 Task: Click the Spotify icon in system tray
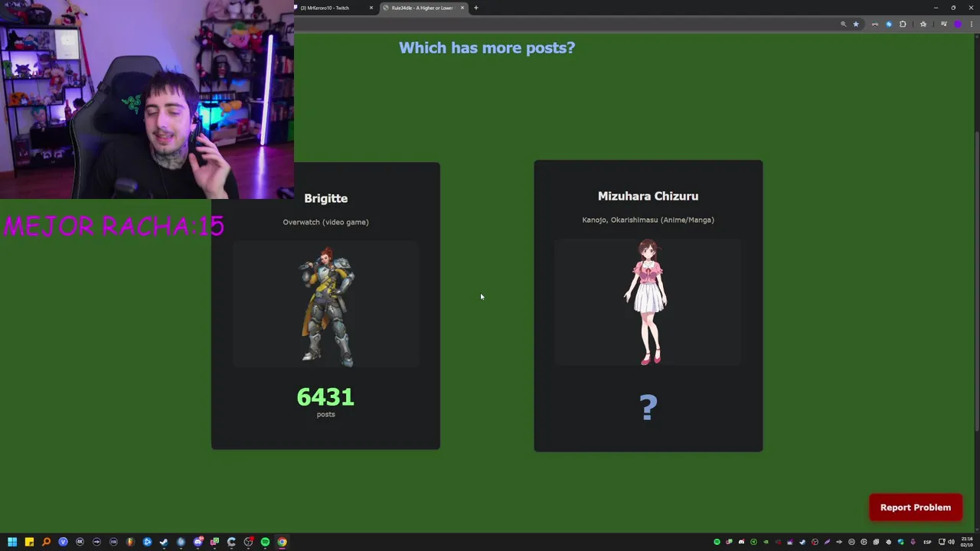tap(717, 542)
